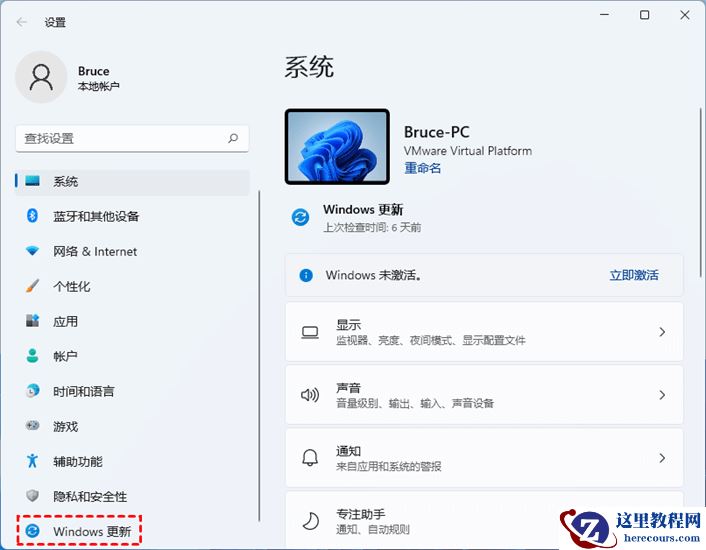Viewport: 706px width, 550px height.
Task: Click the 帐户 person icon in sidebar
Action: [32, 356]
